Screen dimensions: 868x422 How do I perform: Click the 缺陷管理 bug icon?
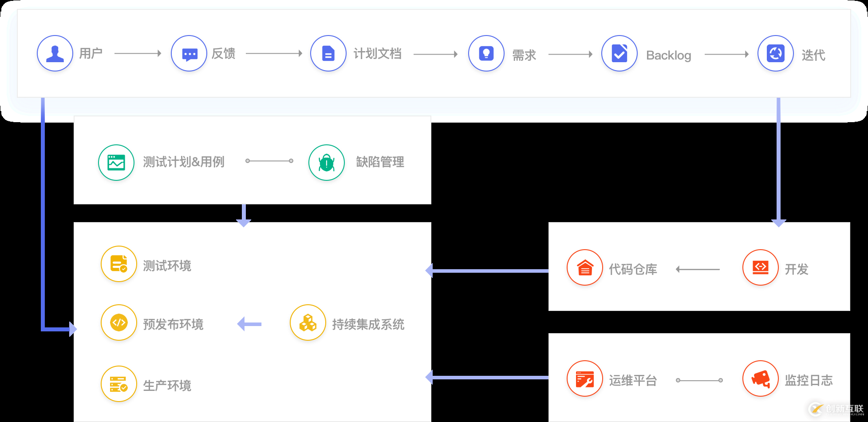(326, 163)
